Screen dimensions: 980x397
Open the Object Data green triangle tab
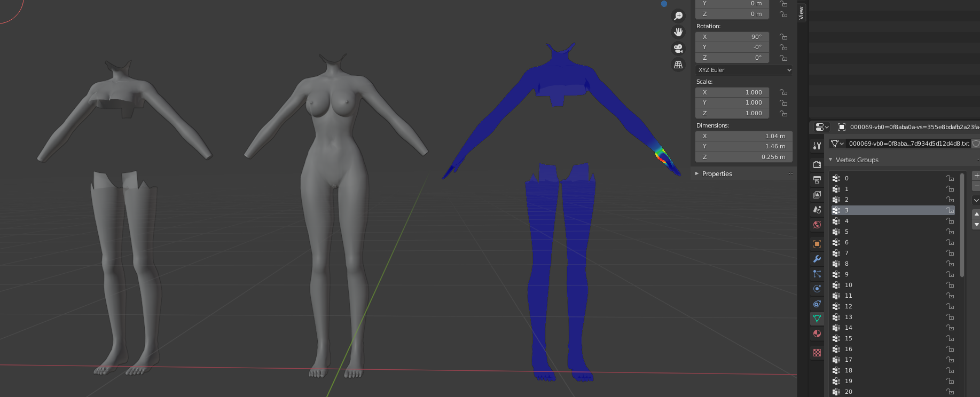(x=817, y=319)
